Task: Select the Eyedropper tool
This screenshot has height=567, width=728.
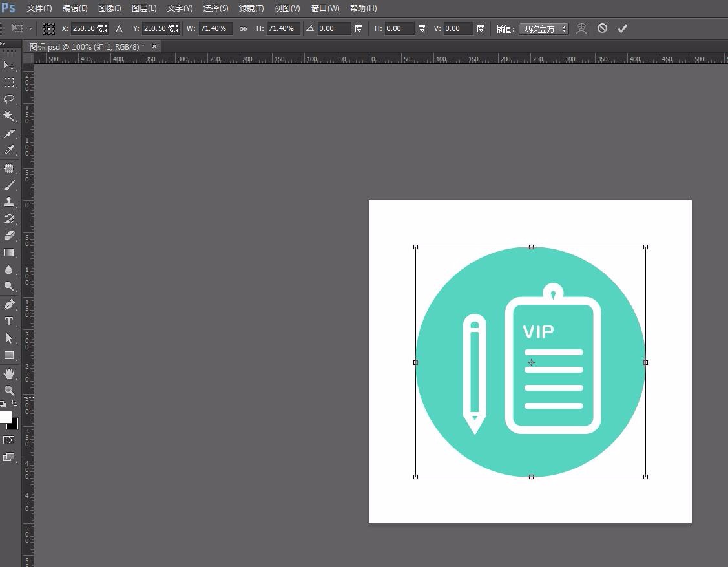Action: tap(9, 150)
